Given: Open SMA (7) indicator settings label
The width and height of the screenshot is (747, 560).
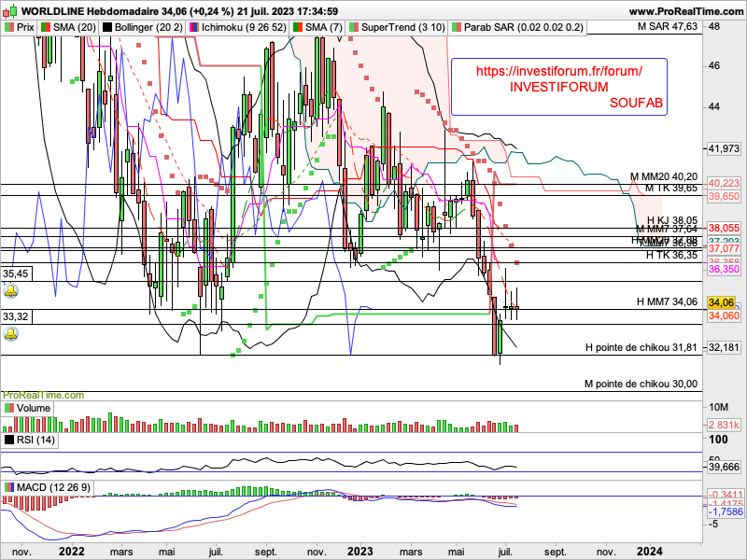Looking at the screenshot, I should pos(323,28).
